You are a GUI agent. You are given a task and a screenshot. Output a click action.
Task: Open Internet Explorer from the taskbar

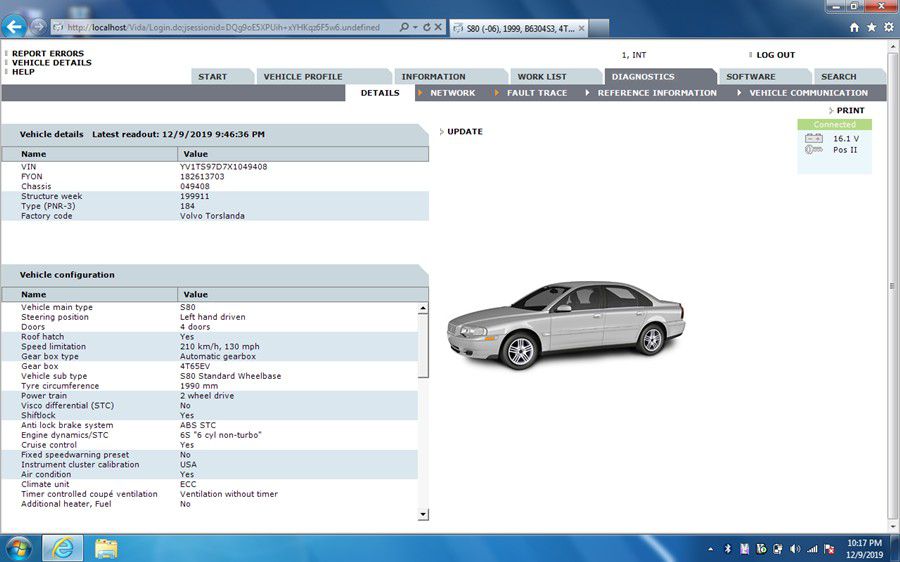tap(62, 548)
